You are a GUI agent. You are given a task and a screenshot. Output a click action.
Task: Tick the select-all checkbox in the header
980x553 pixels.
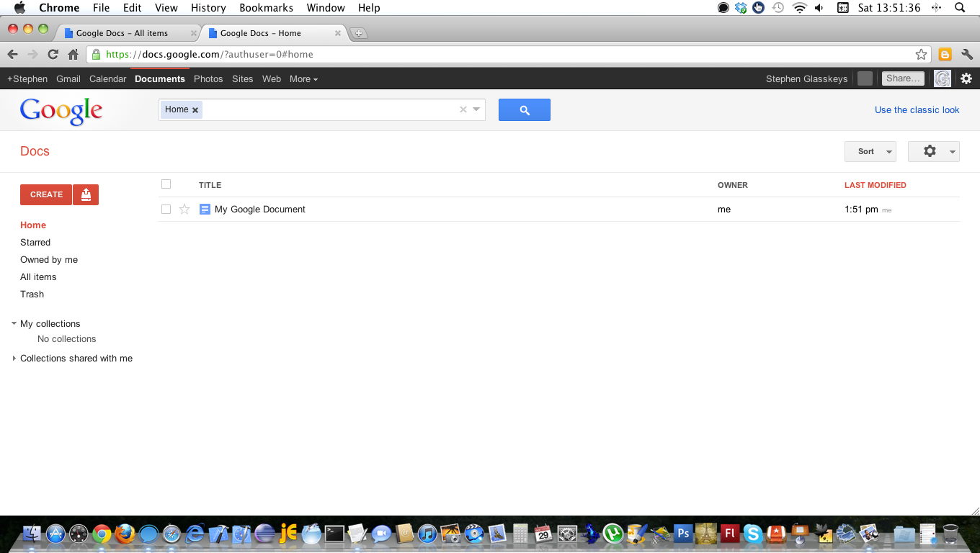166,184
